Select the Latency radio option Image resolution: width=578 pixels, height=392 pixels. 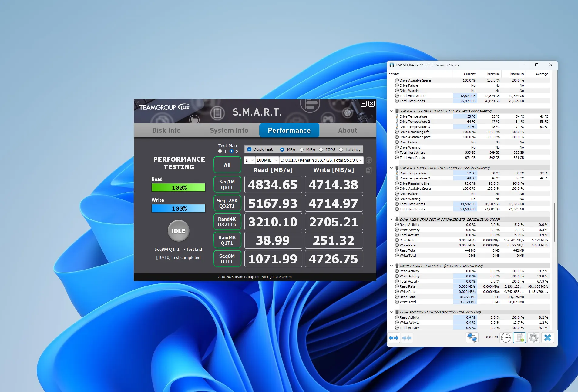(x=341, y=149)
